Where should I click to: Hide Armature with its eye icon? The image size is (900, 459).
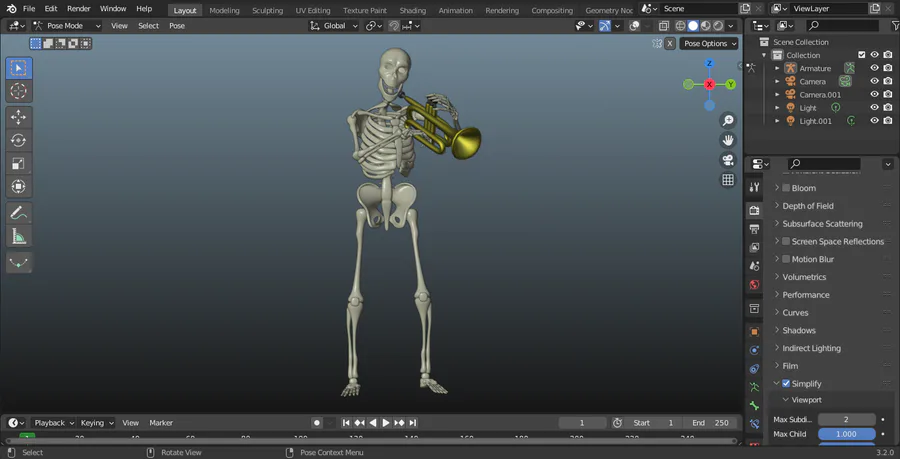click(x=875, y=68)
